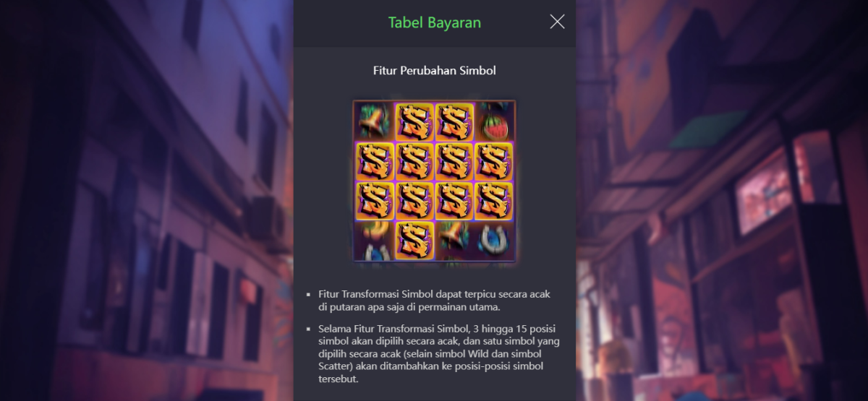Click the dollar symbol in the bottom row

[x=414, y=241]
